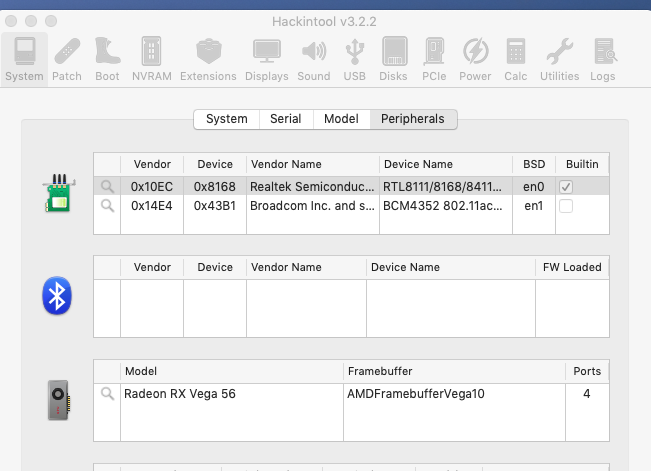
Task: Select vendor ID 0x10EC cell
Action: tap(152, 187)
